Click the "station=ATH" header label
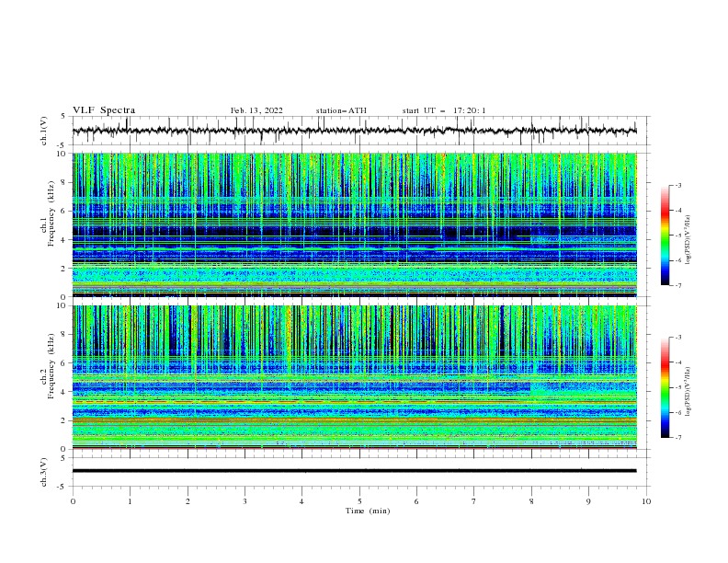This screenshot has height=563, width=728. tap(341, 110)
